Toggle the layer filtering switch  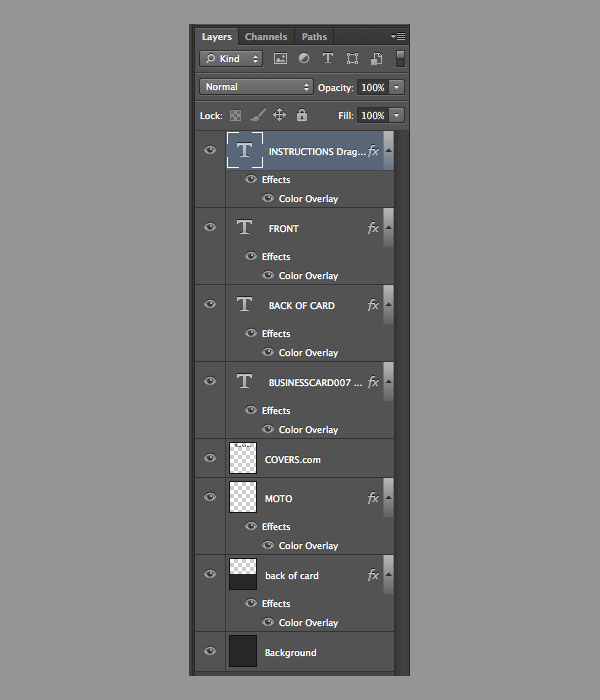point(400,58)
